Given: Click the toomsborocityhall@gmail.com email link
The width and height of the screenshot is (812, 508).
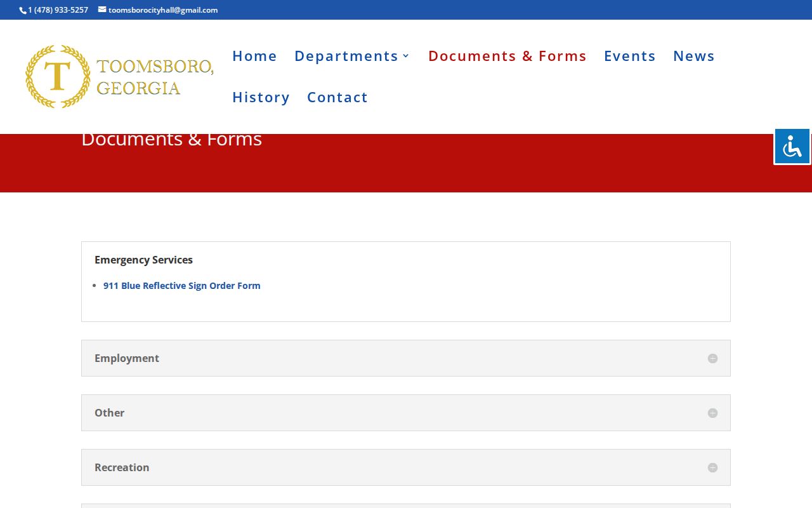Looking at the screenshot, I should 163,10.
